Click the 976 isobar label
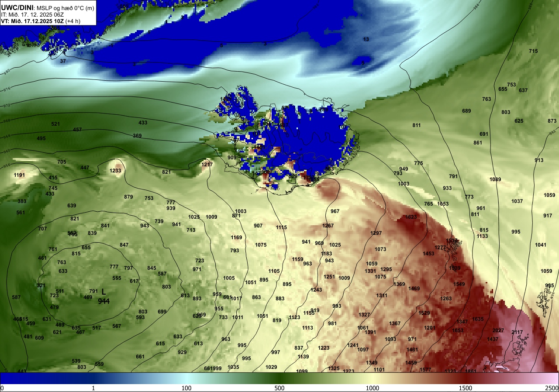 7,89
